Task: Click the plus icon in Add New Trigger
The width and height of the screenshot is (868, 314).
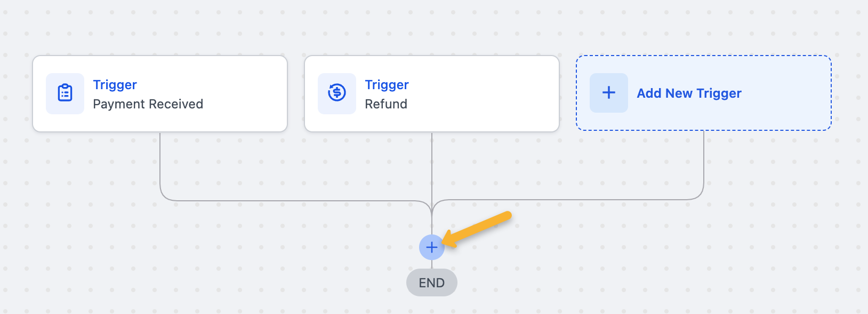Action: click(x=608, y=93)
